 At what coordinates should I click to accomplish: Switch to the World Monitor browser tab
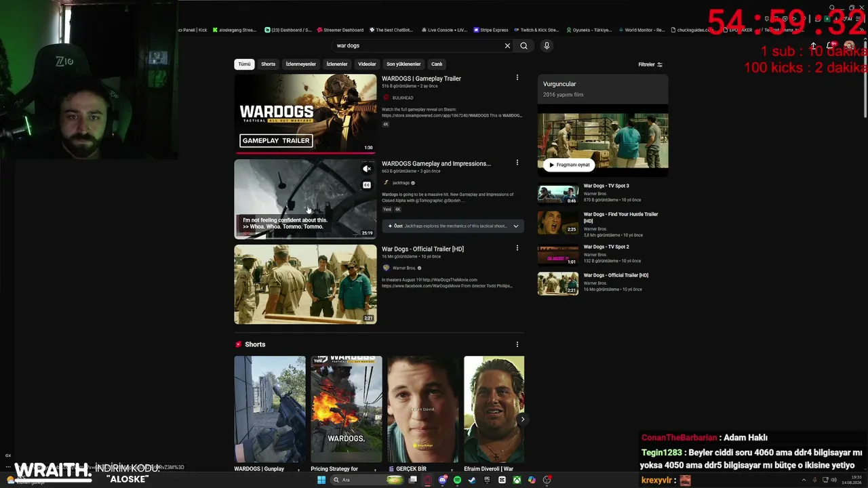tap(641, 30)
